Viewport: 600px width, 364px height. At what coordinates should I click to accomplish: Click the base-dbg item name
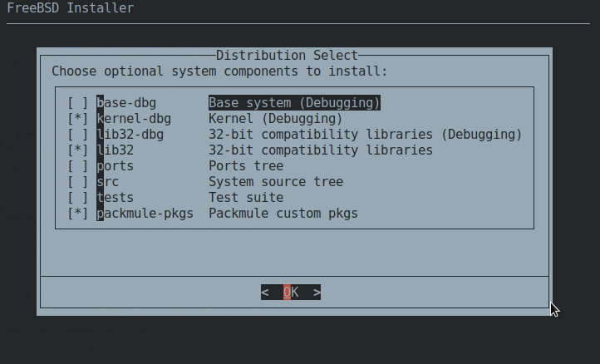click(126, 103)
